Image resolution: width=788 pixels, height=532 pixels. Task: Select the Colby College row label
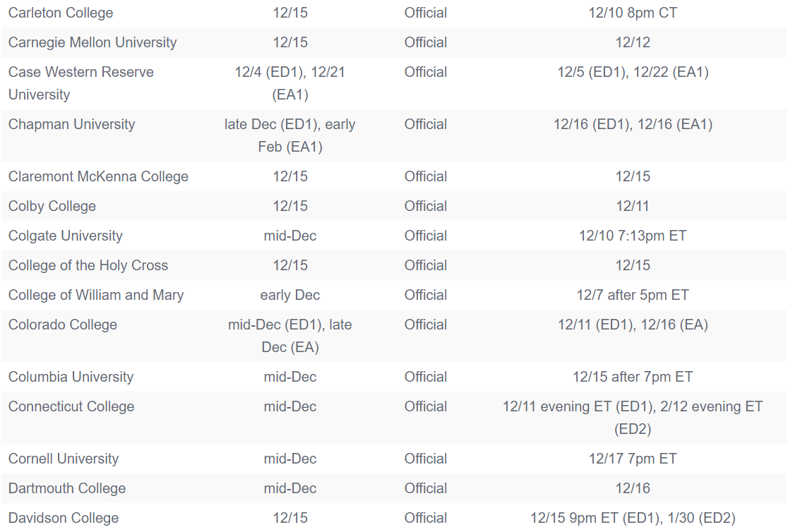tap(52, 206)
